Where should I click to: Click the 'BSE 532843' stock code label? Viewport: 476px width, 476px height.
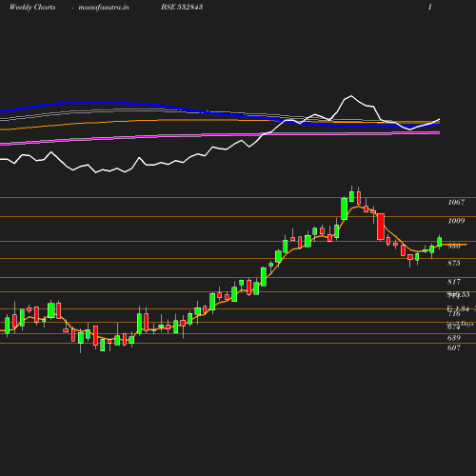click(x=182, y=8)
